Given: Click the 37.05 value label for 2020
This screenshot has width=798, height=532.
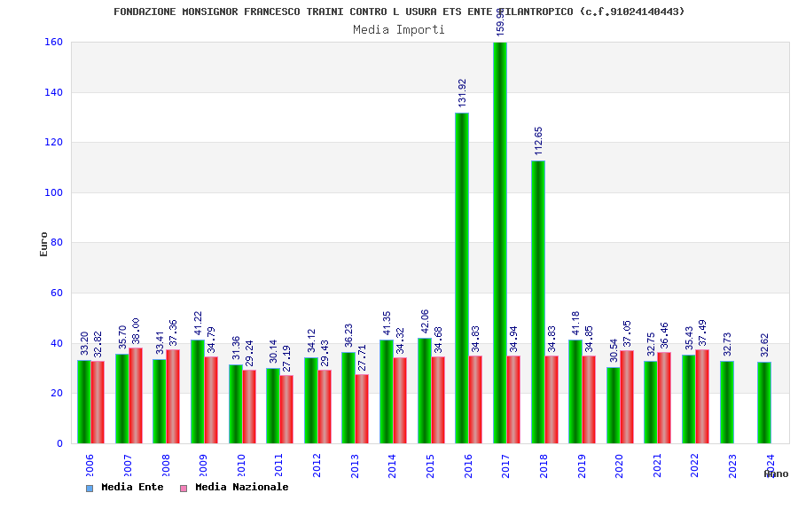Looking at the screenshot, I should tap(627, 333).
